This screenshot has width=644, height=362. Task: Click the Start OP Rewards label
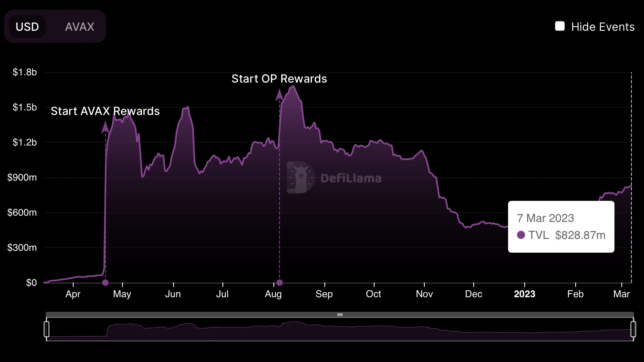pos(279,79)
